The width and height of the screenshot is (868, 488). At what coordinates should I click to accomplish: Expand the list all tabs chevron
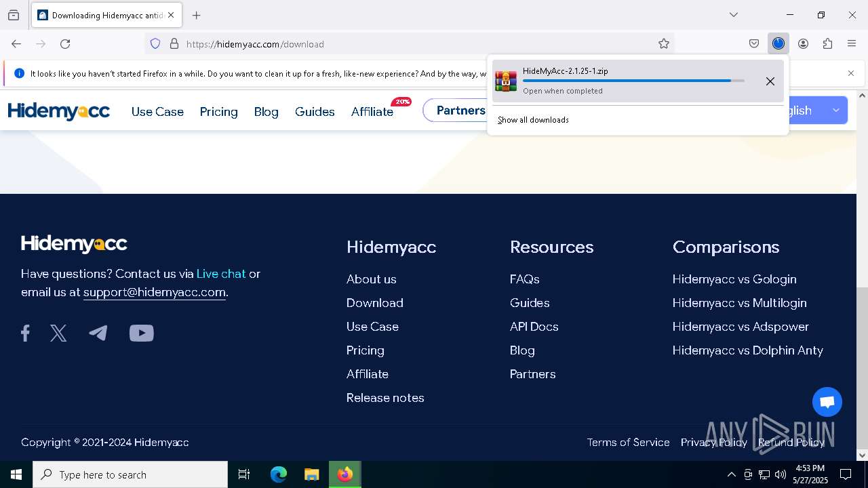point(734,15)
